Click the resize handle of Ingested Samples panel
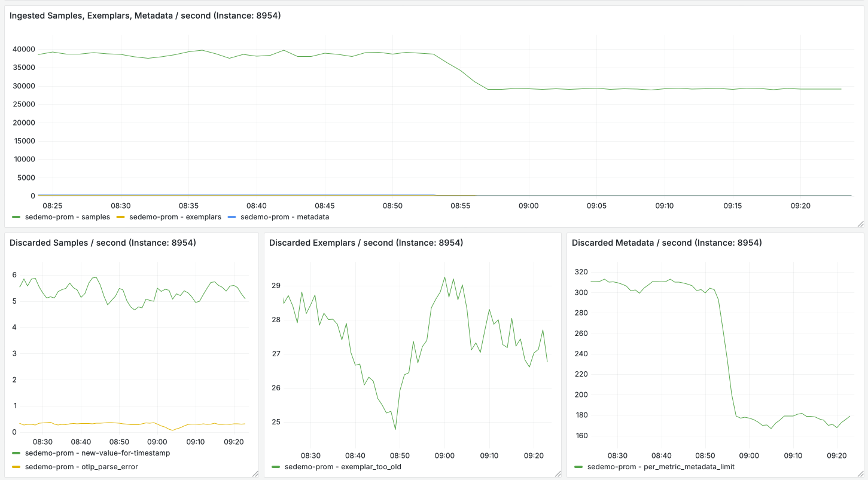 pyautogui.click(x=860, y=224)
